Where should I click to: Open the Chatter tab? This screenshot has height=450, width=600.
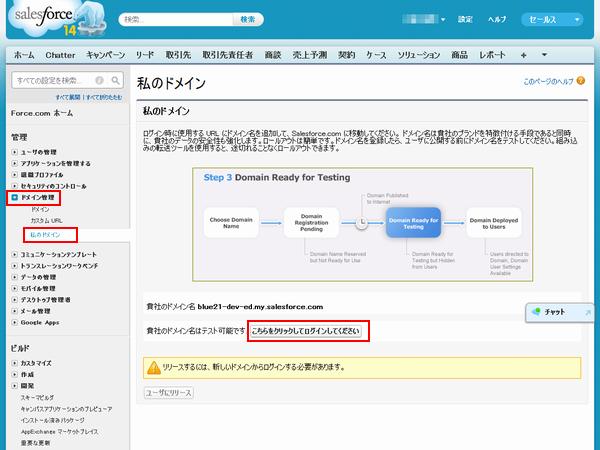60,55
